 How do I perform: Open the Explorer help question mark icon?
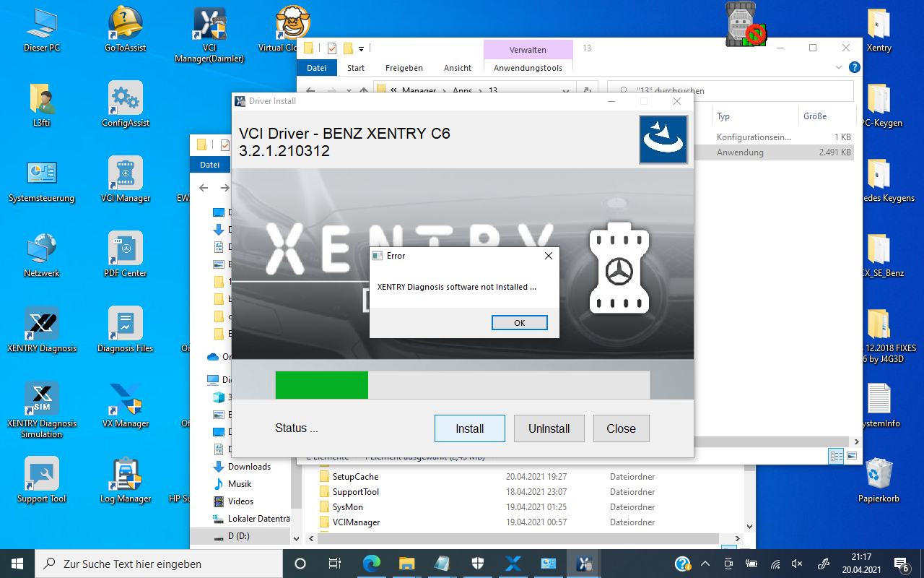pyautogui.click(x=855, y=67)
